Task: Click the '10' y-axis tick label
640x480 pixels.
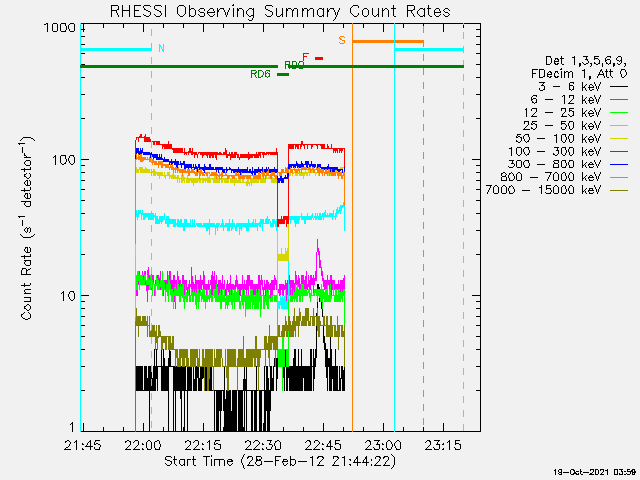Action: [x=69, y=296]
